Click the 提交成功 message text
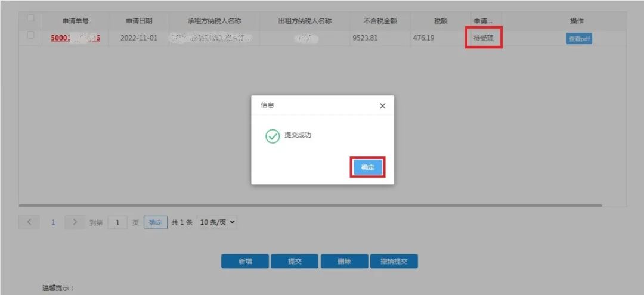The image size is (644, 295). (x=298, y=135)
